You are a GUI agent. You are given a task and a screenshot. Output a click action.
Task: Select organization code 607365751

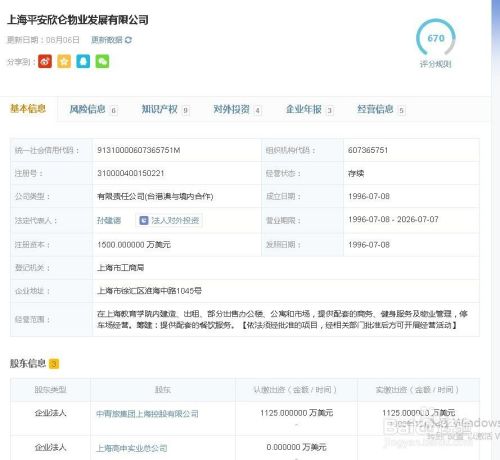tap(368, 150)
